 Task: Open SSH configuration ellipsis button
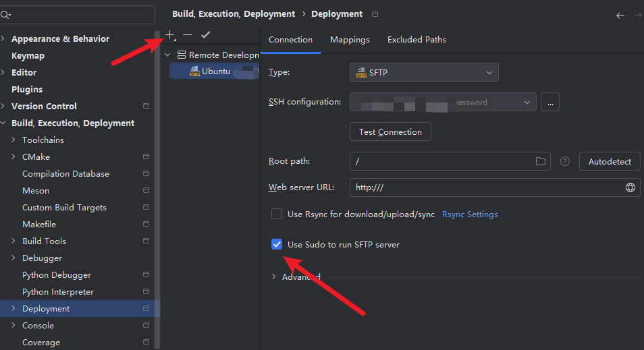click(550, 103)
